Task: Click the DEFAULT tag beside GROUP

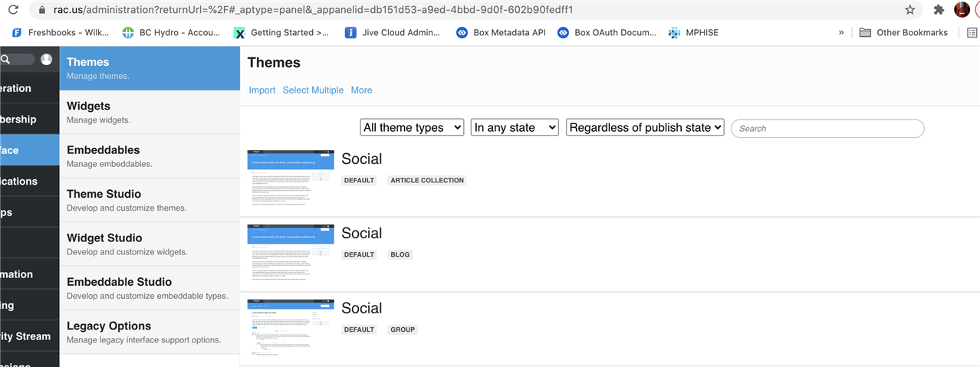Action: coord(359,329)
